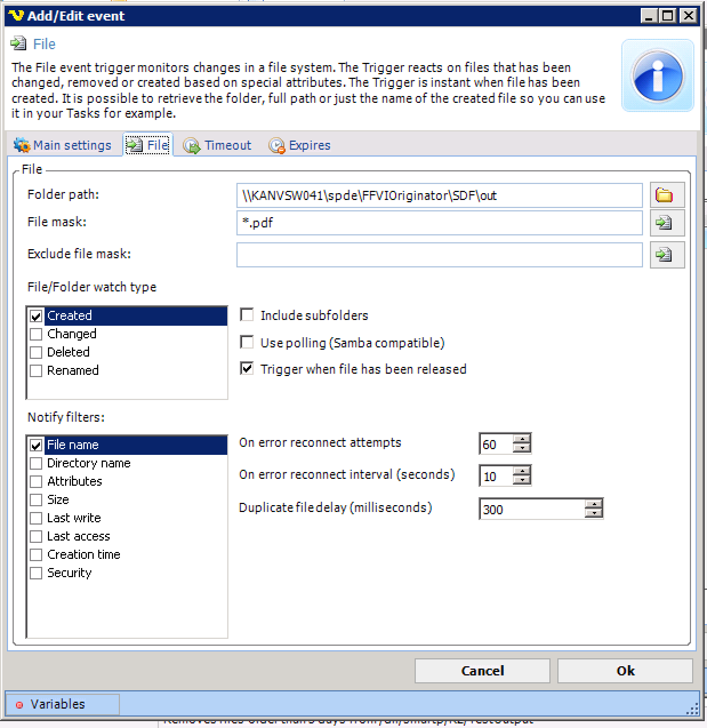The height and width of the screenshot is (728, 707).
Task: Toggle Use polling (Samba compatible)
Action: pyautogui.click(x=247, y=342)
